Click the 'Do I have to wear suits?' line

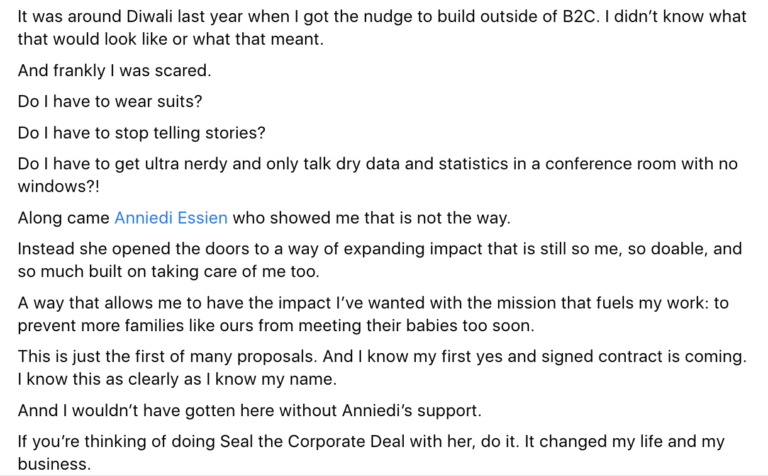tap(110, 101)
